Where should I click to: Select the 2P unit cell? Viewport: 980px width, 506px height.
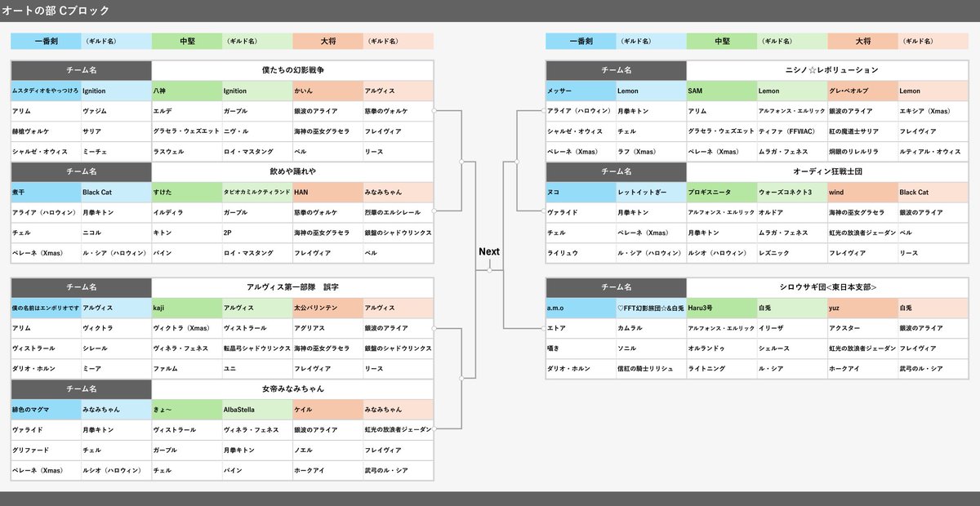coord(257,232)
